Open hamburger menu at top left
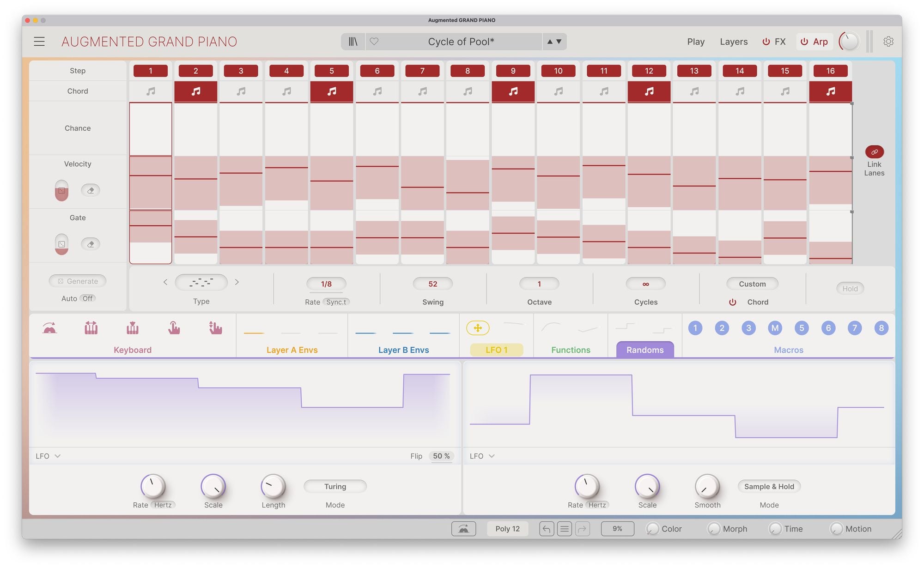 tap(39, 42)
